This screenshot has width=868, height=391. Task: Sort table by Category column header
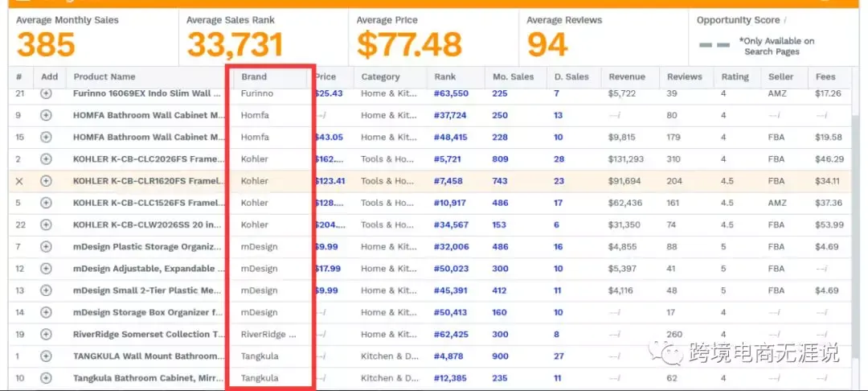click(x=380, y=77)
